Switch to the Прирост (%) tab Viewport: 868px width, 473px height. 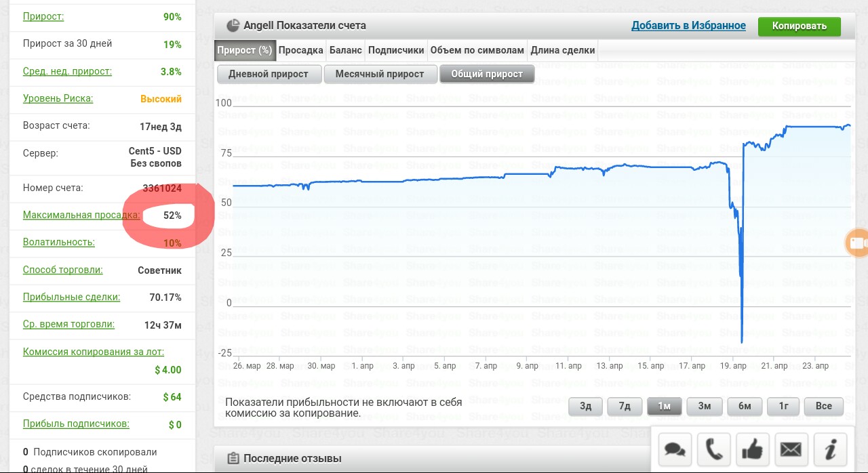tap(245, 50)
